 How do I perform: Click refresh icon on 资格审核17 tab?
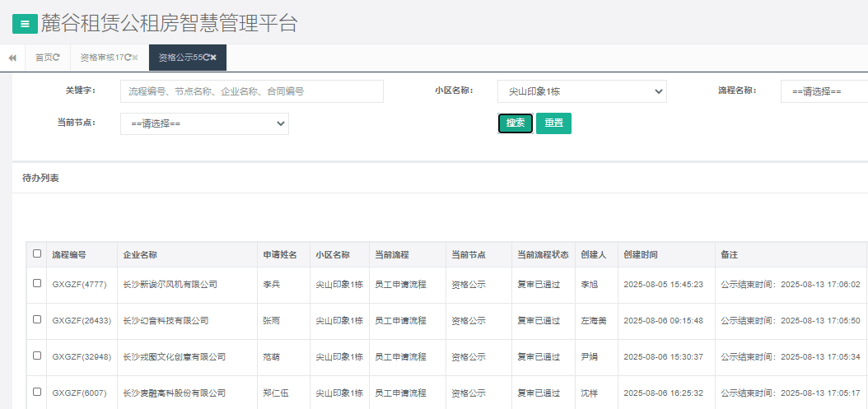[x=128, y=58]
